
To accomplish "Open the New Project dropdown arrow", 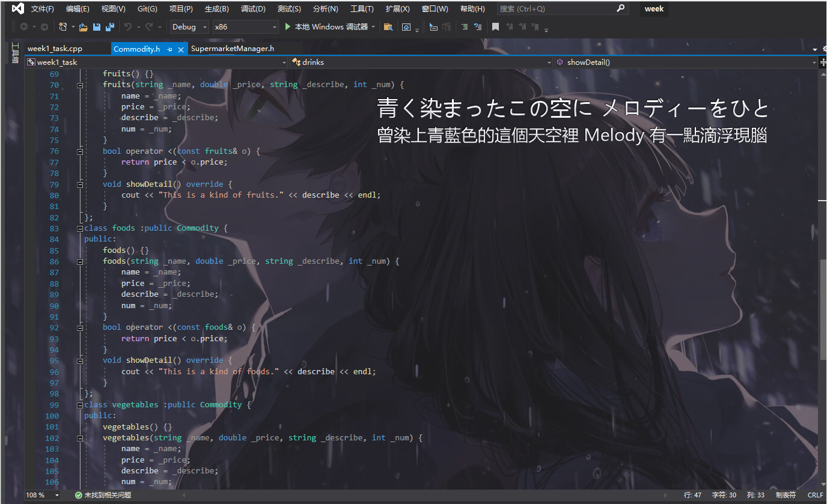I will (x=73, y=27).
